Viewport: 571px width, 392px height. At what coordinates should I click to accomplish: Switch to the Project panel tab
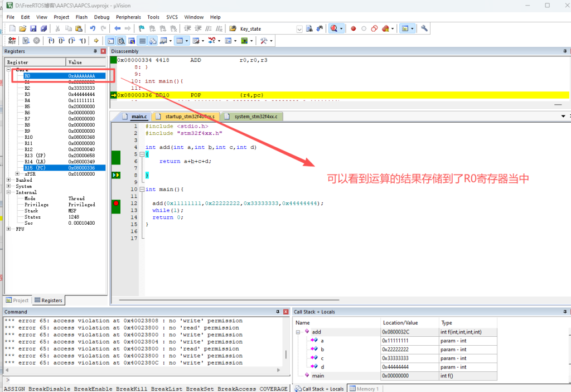[x=17, y=301]
